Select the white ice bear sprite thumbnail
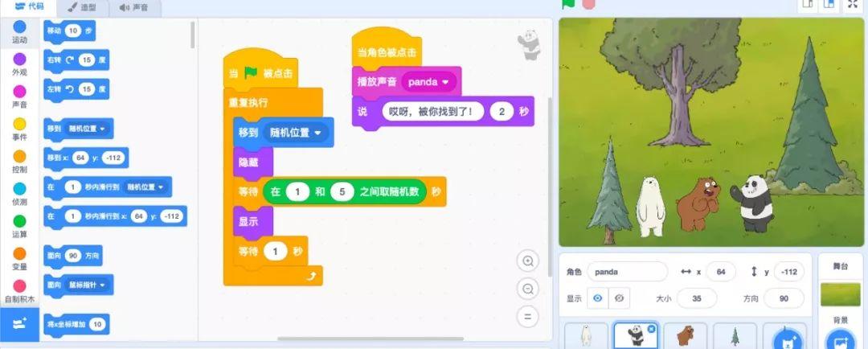 586,335
